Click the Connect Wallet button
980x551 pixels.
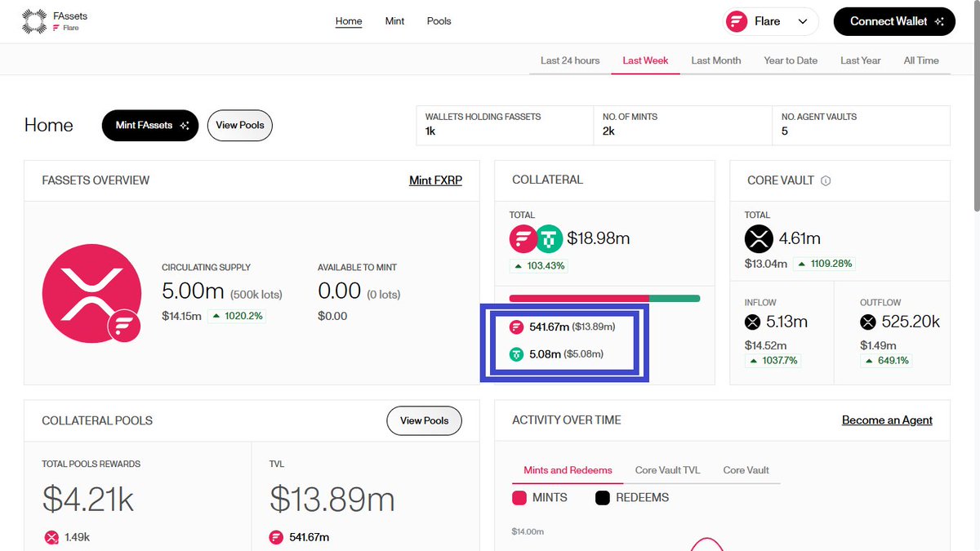(x=894, y=21)
